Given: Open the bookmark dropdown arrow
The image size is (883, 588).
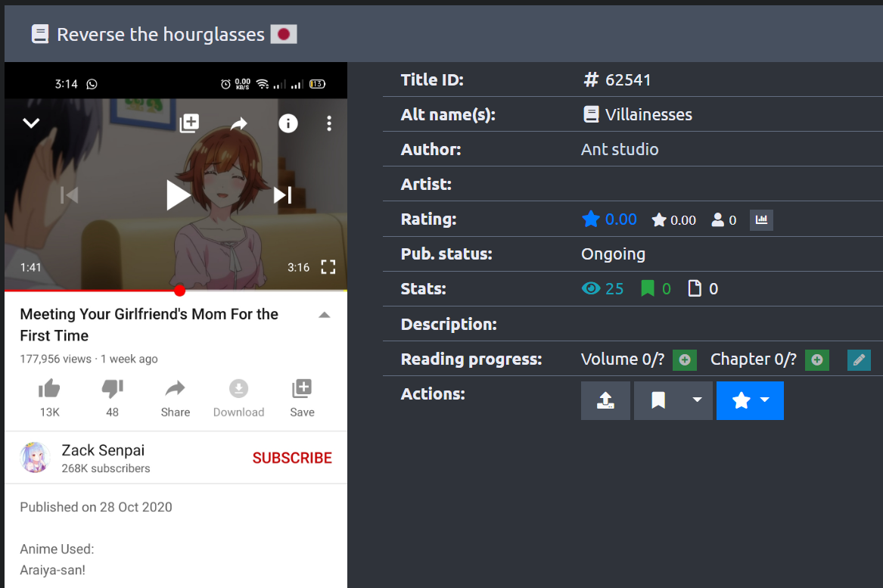Looking at the screenshot, I should click(x=697, y=400).
